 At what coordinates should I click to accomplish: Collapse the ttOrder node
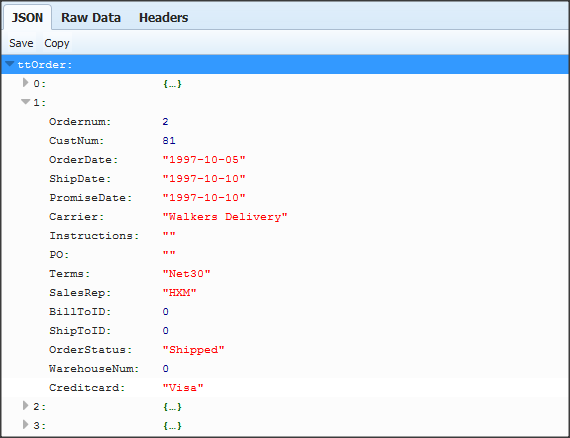[10, 64]
